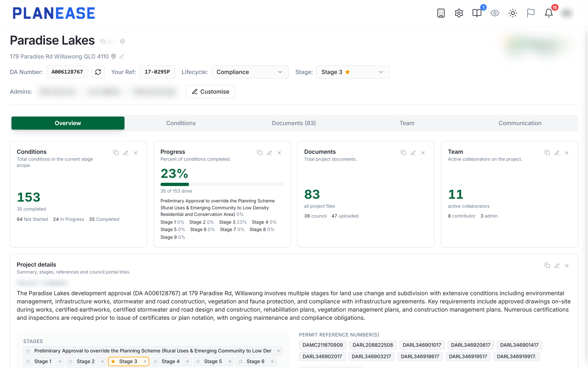588x368 pixels.
Task: Click the 153 conditions count
Action: tap(29, 197)
